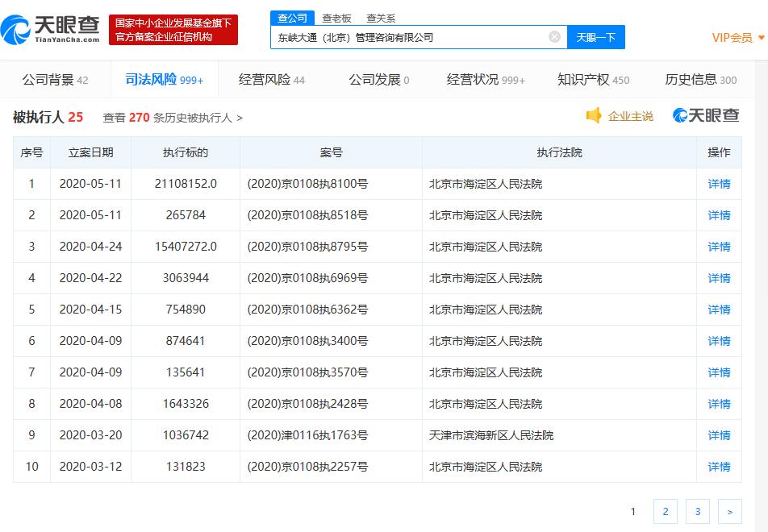Switch to the 查关系 search tab
Screen dimensions: 768x532
[381, 18]
